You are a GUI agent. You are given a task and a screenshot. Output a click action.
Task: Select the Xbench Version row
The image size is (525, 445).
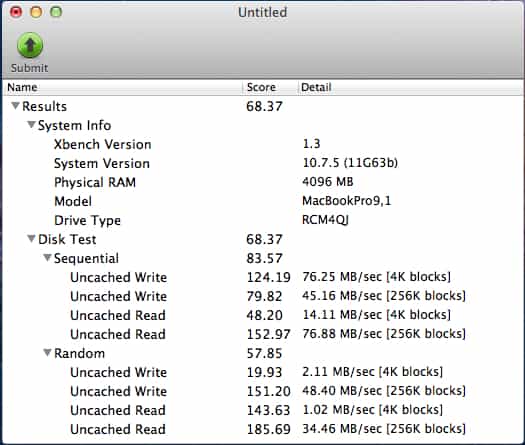tap(262, 144)
